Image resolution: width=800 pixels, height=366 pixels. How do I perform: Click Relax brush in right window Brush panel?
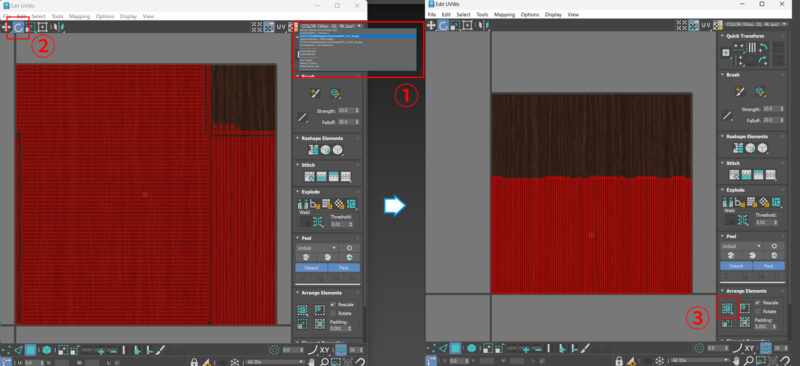tap(761, 91)
